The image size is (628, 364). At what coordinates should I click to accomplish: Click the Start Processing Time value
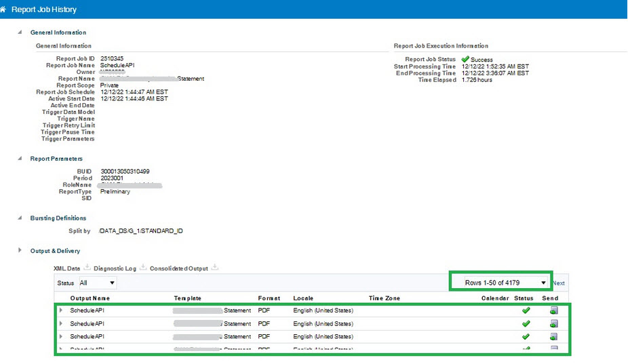click(495, 66)
